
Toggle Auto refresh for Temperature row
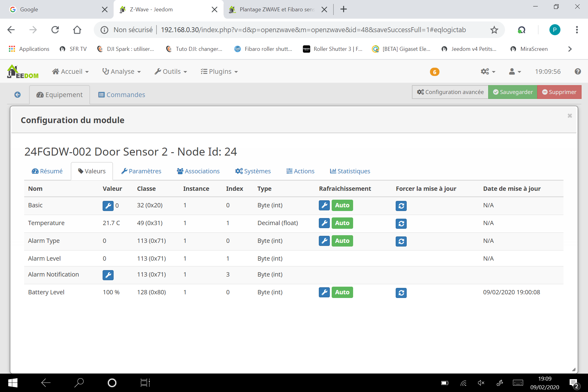342,223
